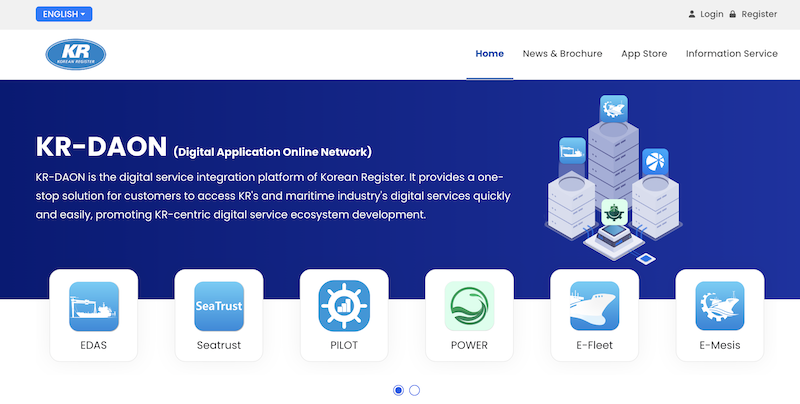Click the crane ship icon above left server
The height and width of the screenshot is (404, 800).
[572, 150]
